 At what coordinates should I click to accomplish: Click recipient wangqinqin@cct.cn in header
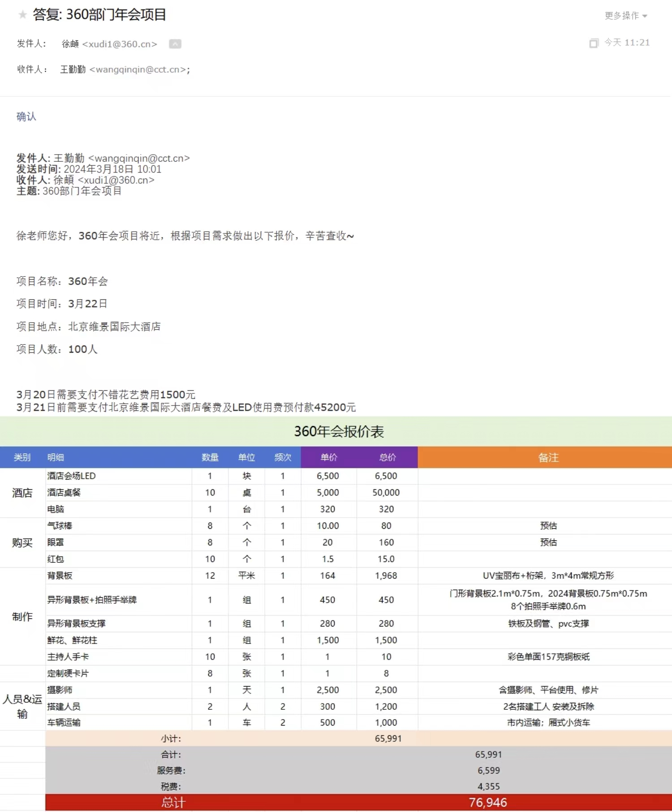click(x=138, y=69)
